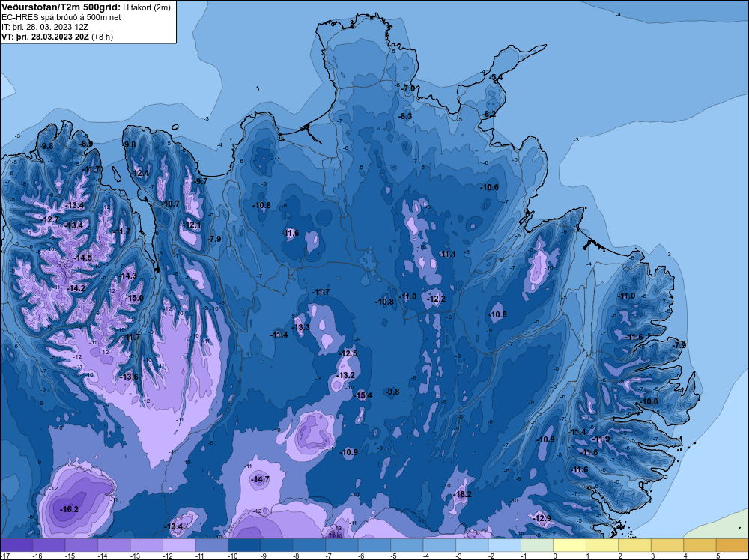Click the legend swatch between -16 and -15
The image size is (749, 560).
coord(49,545)
